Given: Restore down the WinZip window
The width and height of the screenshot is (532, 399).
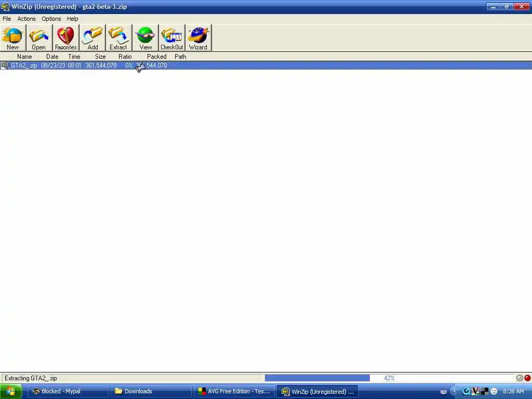Looking at the screenshot, I should [507, 6].
